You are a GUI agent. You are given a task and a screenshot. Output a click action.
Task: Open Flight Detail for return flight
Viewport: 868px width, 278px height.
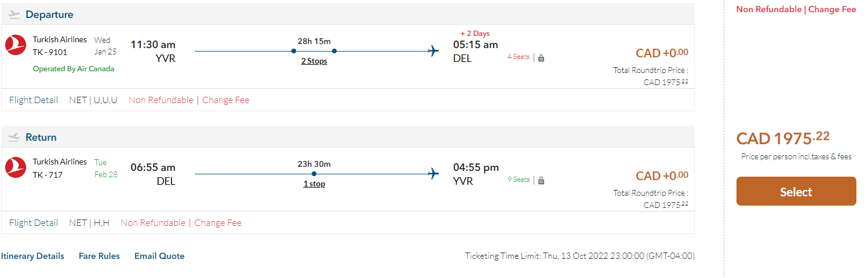(x=34, y=222)
